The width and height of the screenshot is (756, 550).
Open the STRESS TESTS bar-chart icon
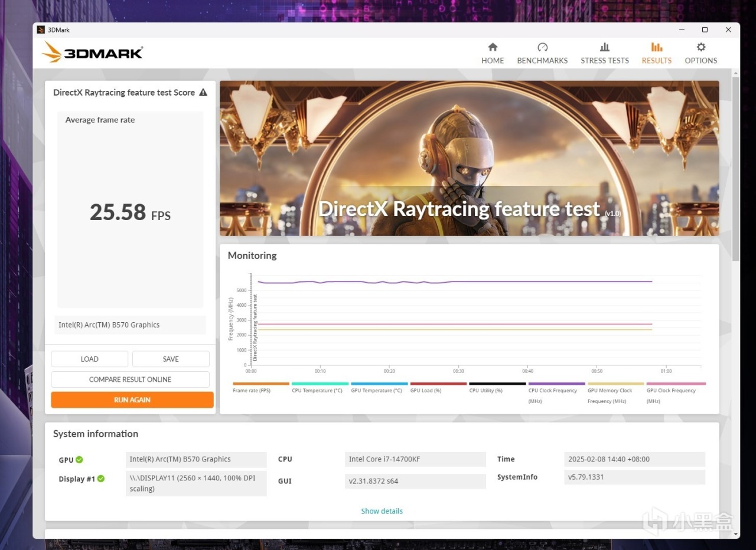[605, 47]
